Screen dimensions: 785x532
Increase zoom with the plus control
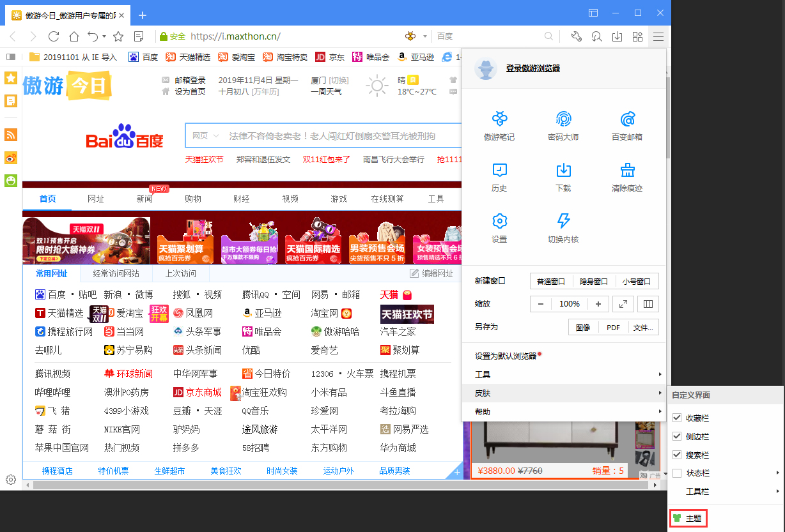[x=598, y=304]
